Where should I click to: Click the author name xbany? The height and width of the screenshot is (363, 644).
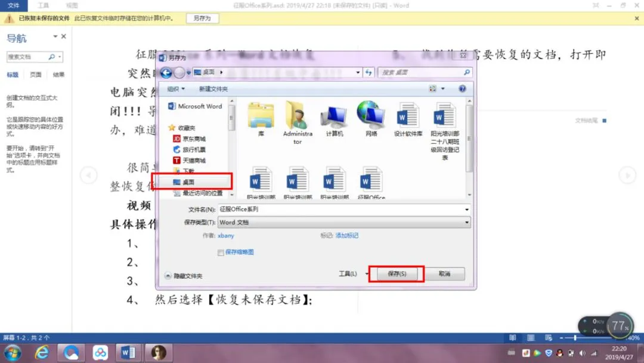click(226, 236)
